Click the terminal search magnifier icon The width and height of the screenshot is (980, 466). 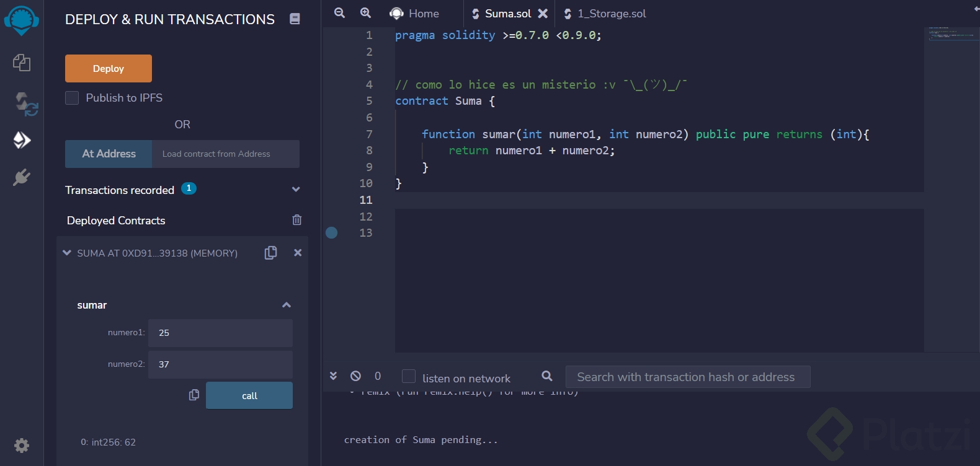[547, 376]
